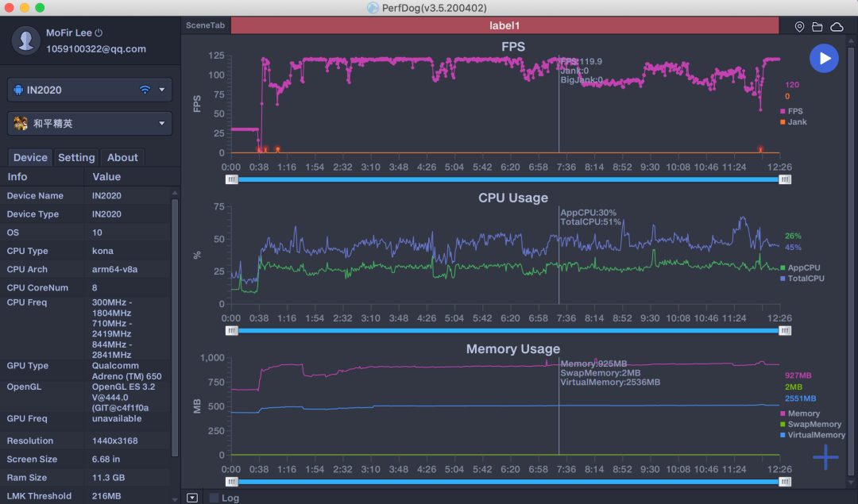Screen dimensions: 858x504
Task: Select the Screen Size 6.68 in value
Action: click(106, 460)
